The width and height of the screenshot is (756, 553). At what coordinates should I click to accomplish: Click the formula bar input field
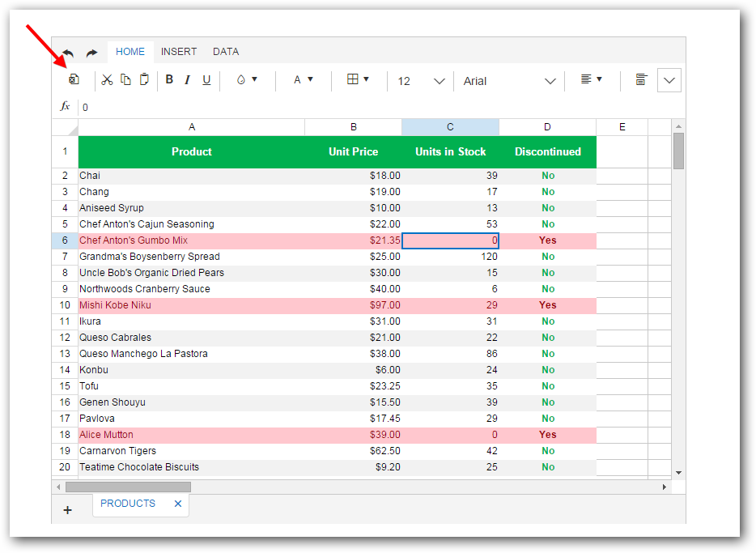372,107
